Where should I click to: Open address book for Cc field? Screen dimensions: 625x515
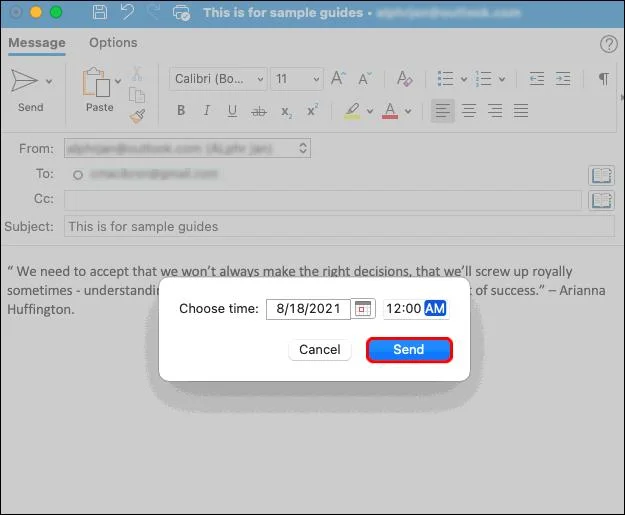(601, 200)
